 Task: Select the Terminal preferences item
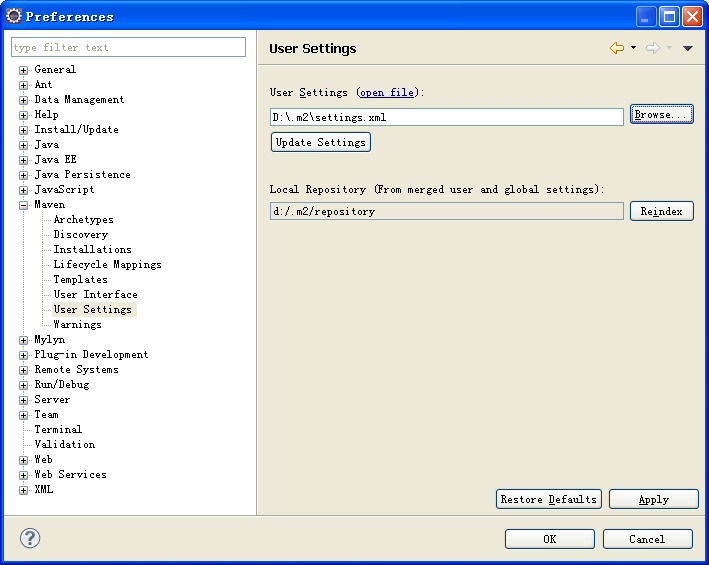(x=58, y=429)
